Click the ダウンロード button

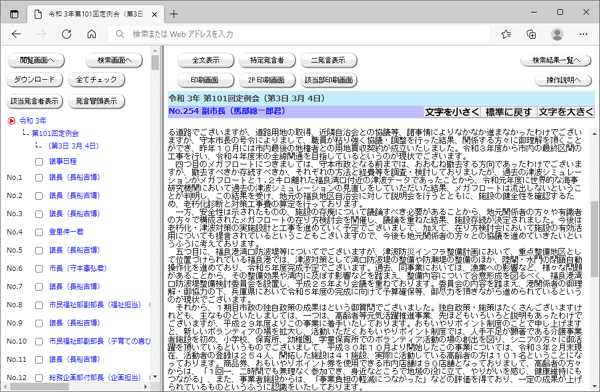pos(34,80)
